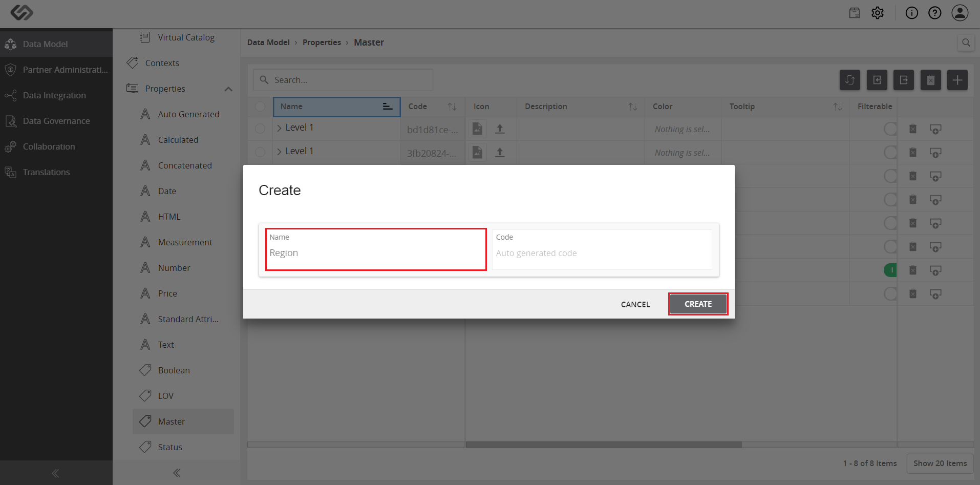Open the help question mark icon
This screenshot has width=980, height=485.
tap(935, 13)
